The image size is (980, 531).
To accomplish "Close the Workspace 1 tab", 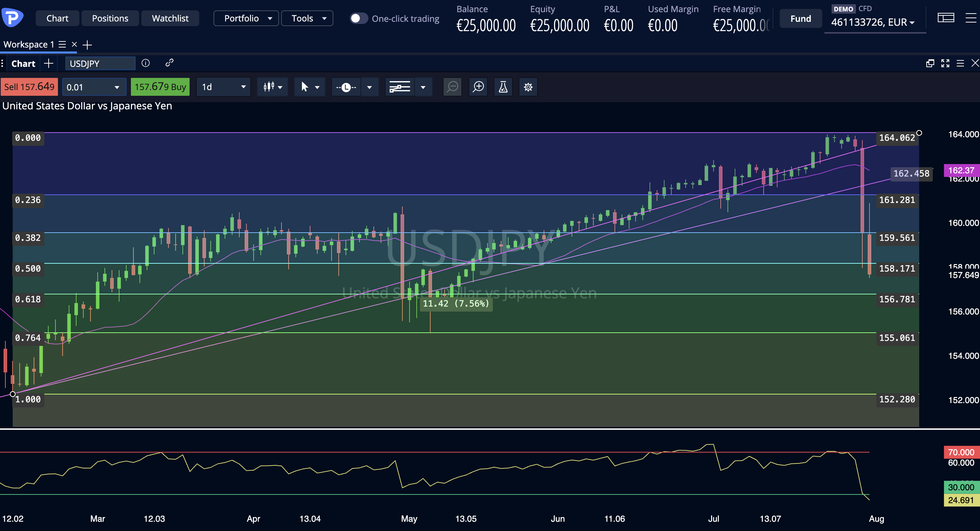I will [74, 44].
